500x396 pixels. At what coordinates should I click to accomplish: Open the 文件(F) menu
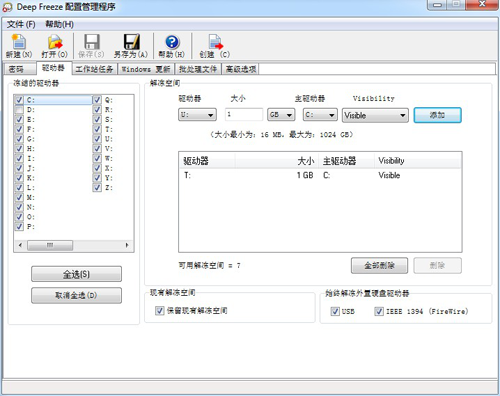click(21, 24)
